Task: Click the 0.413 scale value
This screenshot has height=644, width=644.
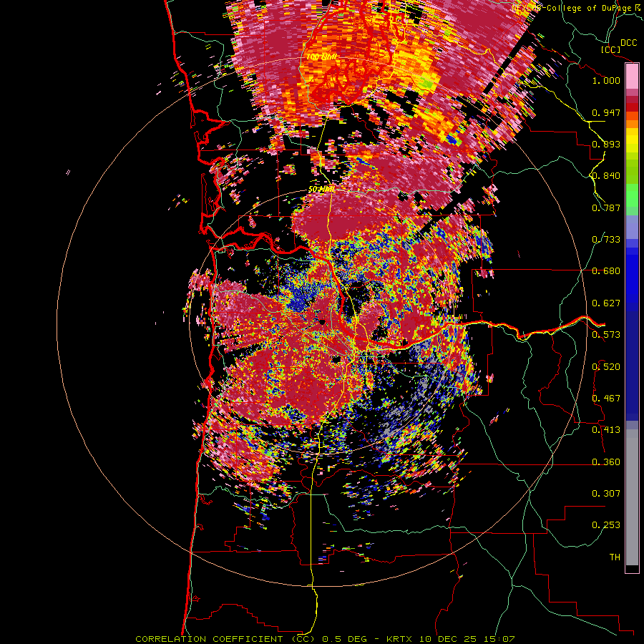Action: 606,430
